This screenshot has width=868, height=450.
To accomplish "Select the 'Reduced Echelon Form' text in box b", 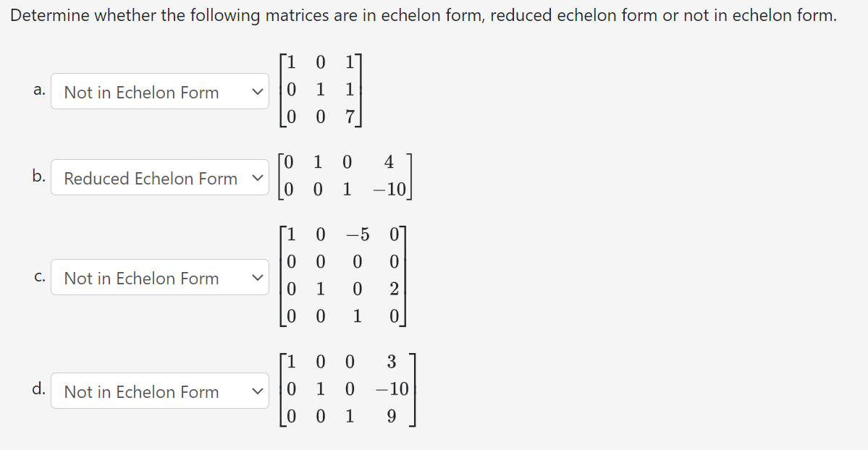I will pos(151,178).
